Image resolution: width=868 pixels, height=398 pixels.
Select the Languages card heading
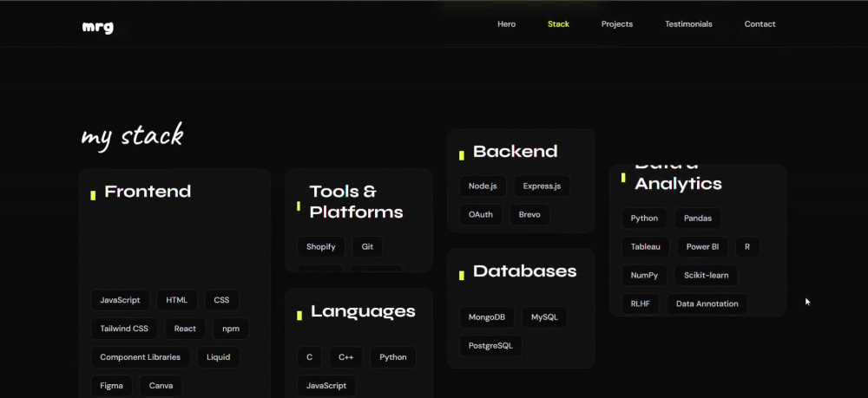[363, 311]
